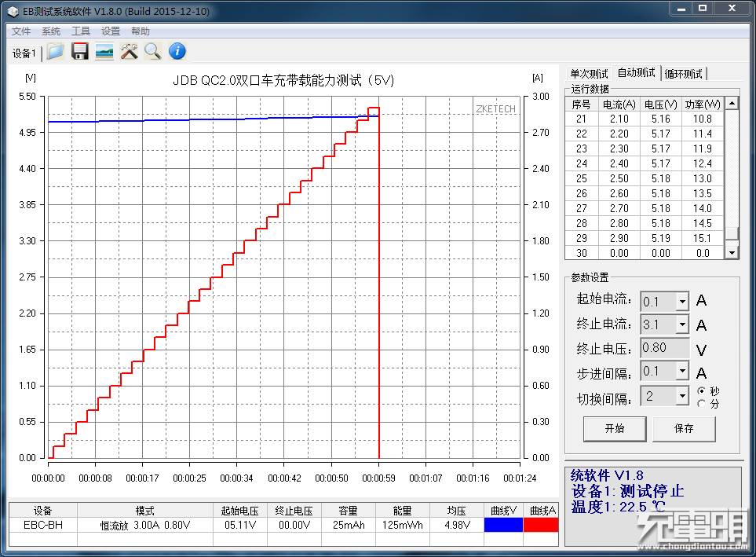Show the blue info about icon

point(177,51)
